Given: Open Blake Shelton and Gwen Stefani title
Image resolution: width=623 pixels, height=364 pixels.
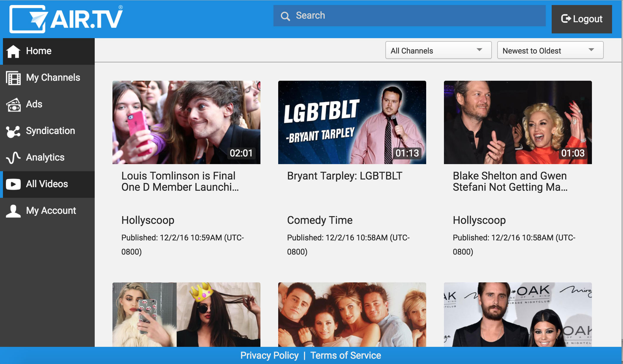Looking at the screenshot, I should 510,181.
